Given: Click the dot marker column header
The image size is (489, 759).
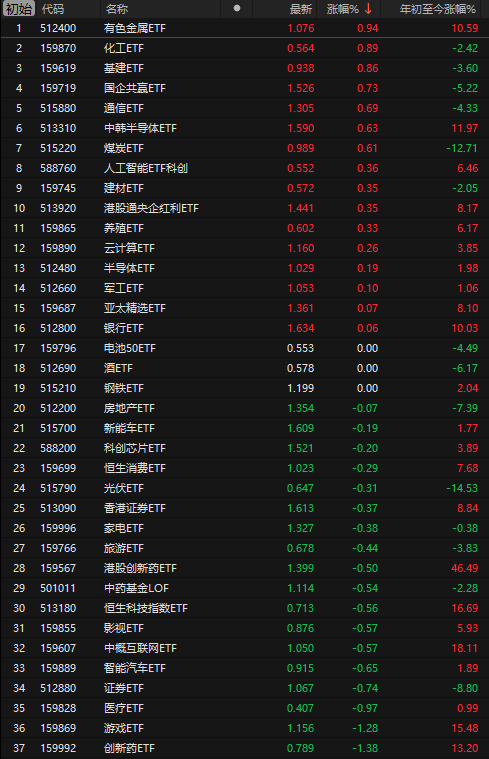Looking at the screenshot, I should (237, 8).
